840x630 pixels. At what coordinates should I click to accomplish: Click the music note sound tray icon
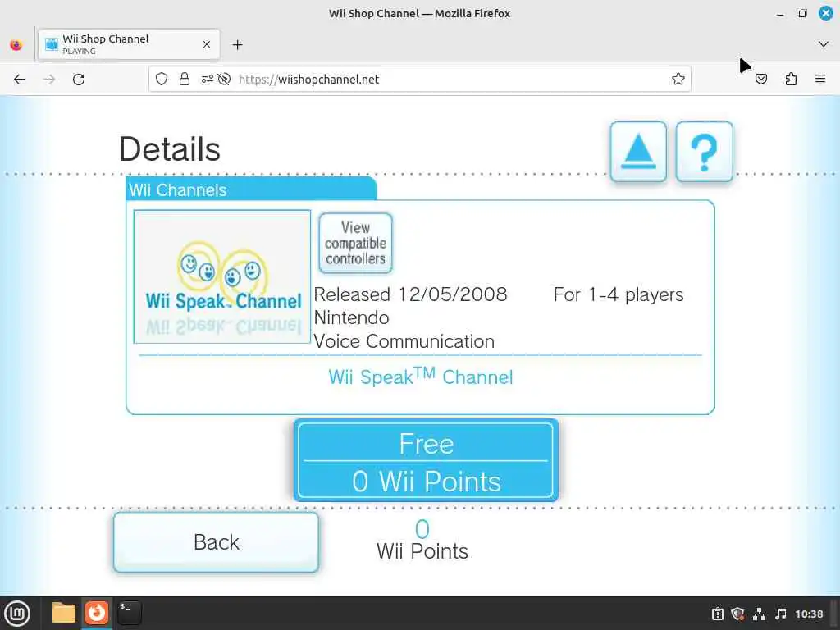pos(781,614)
